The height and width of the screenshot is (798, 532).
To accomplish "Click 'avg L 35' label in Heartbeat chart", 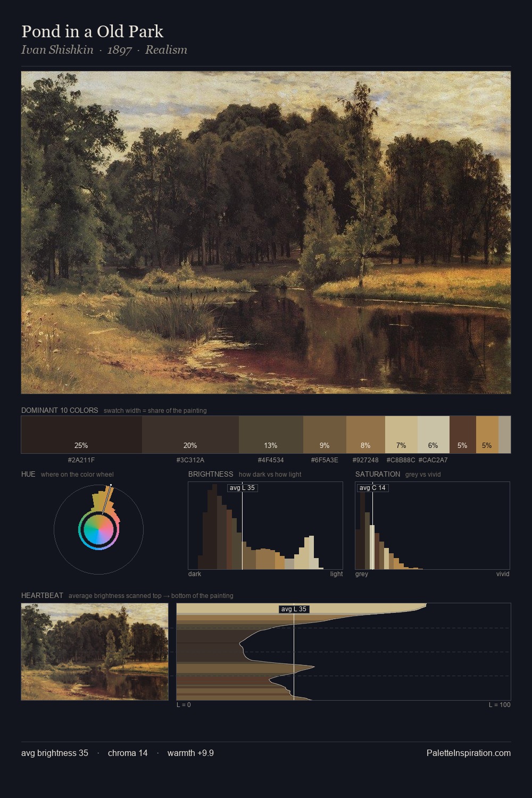I will [x=294, y=609].
